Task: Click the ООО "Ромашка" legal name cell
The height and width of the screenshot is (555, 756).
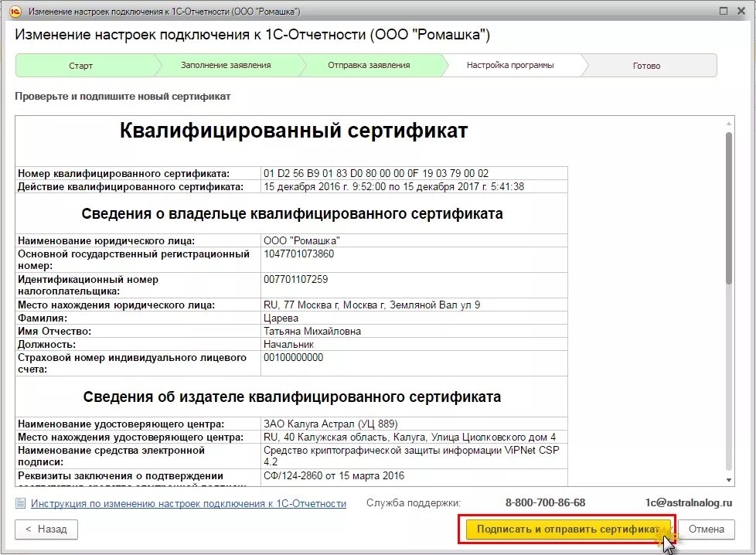Action: pyautogui.click(x=414, y=240)
